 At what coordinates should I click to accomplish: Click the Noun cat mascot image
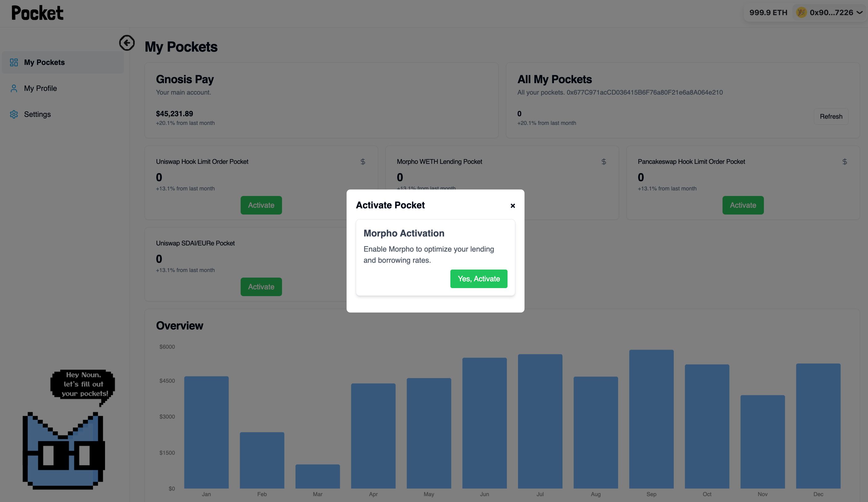(63, 451)
